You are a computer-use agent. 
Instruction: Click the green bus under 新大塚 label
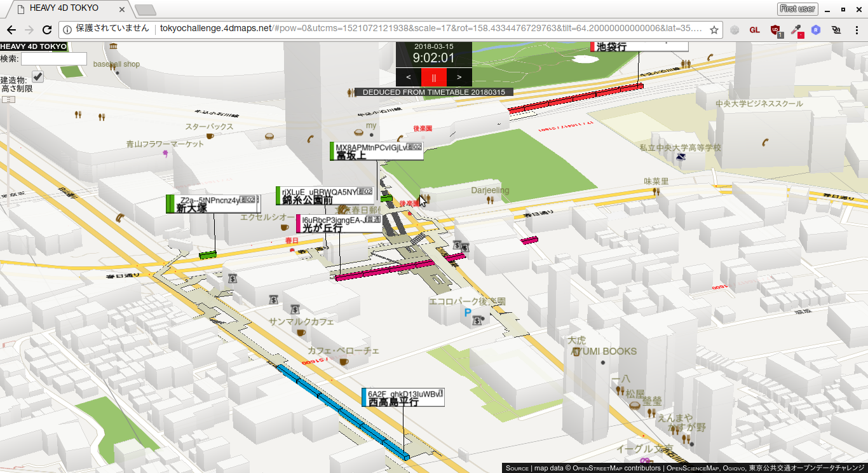pyautogui.click(x=208, y=255)
